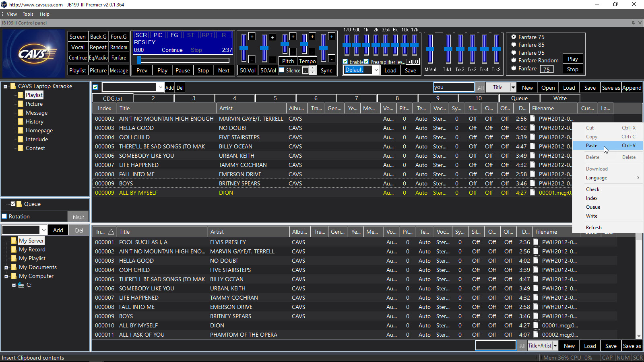The image size is (644, 362).
Task: Switch to the CDG.txt tab
Action: coord(113,98)
